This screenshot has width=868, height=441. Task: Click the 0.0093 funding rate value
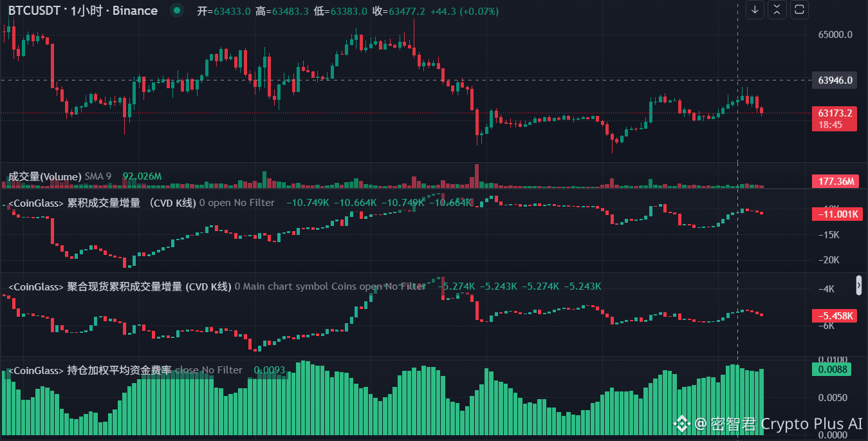(x=269, y=370)
